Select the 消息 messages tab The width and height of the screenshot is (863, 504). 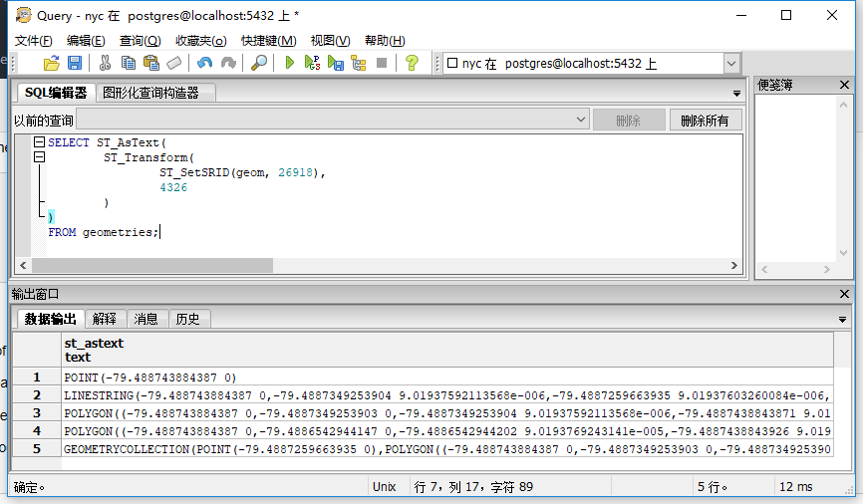(x=145, y=319)
